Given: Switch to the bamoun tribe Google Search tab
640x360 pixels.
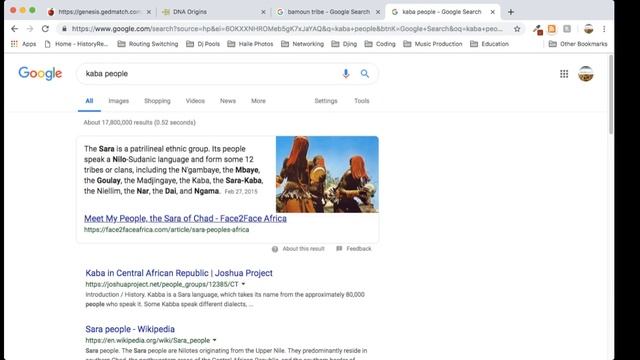Looking at the screenshot, I should (x=329, y=12).
